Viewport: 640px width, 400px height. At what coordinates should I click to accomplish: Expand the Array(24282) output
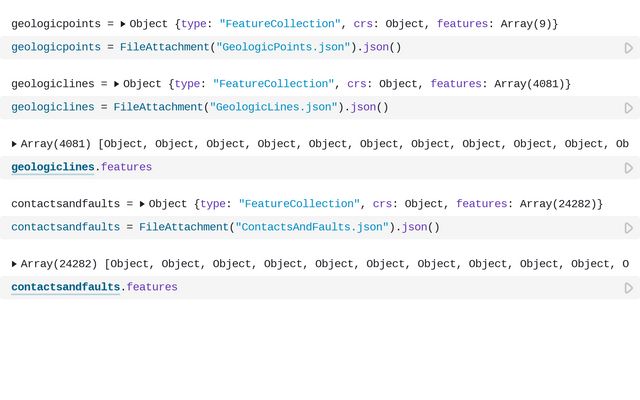click(x=14, y=264)
